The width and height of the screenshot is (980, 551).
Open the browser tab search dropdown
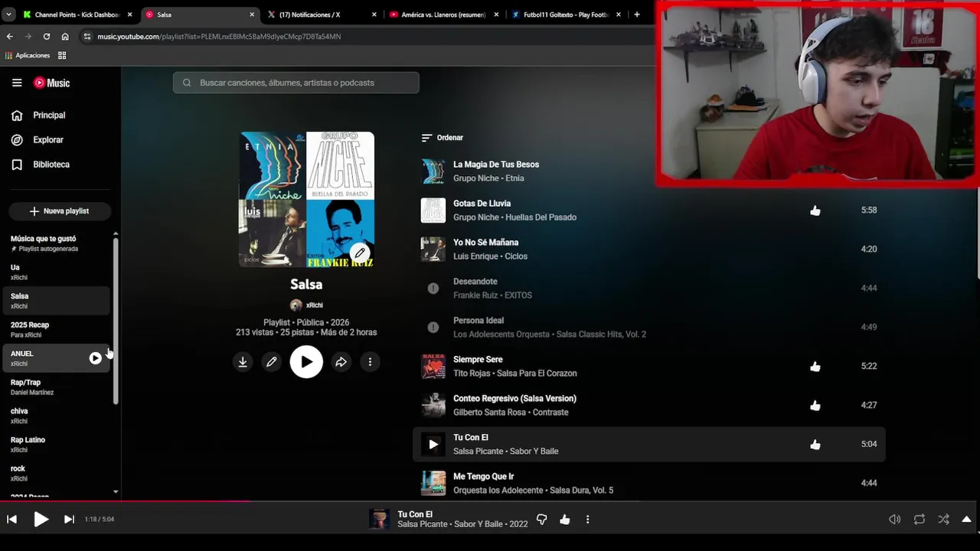tap(8, 15)
